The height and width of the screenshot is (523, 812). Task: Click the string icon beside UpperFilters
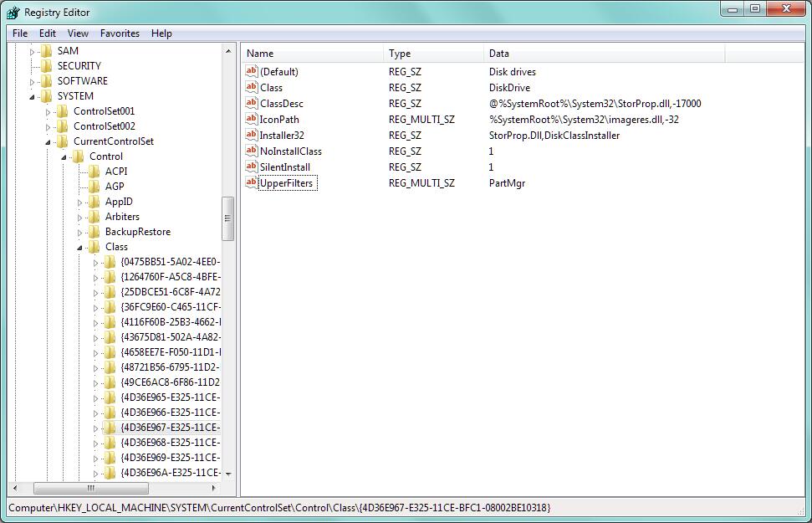tap(251, 182)
